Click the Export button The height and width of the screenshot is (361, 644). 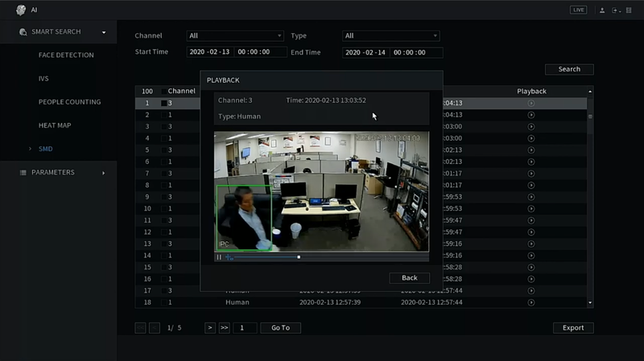(x=573, y=328)
